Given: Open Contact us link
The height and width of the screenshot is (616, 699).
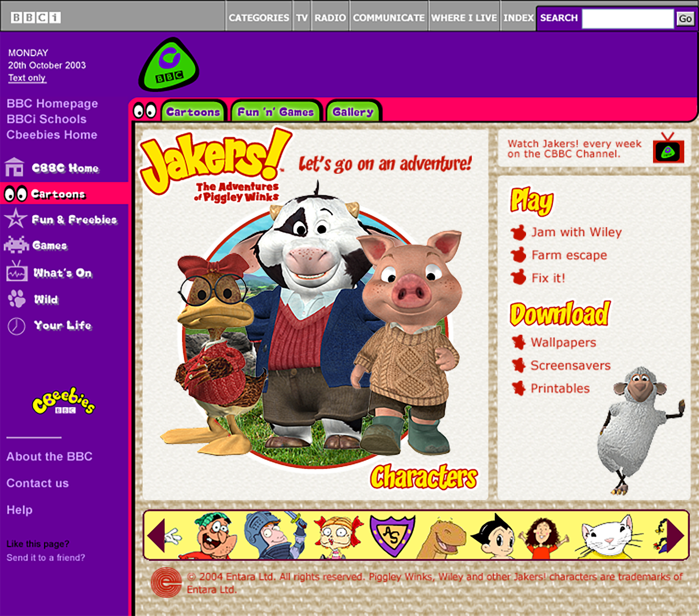Looking at the screenshot, I should click(x=37, y=483).
